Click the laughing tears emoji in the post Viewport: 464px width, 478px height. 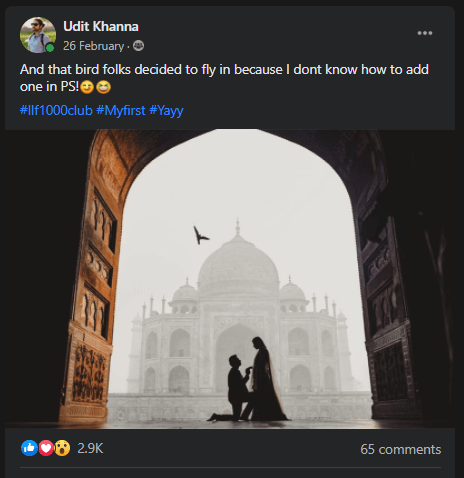click(x=103, y=87)
